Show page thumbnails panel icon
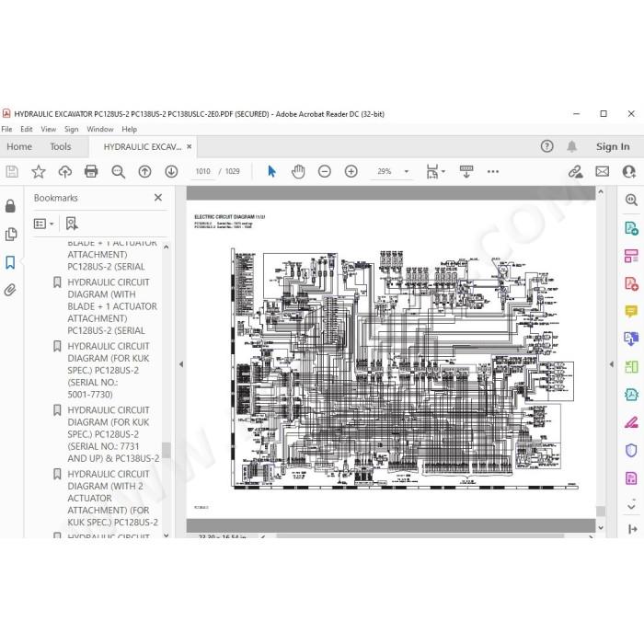The width and height of the screenshot is (644, 644). [x=11, y=234]
